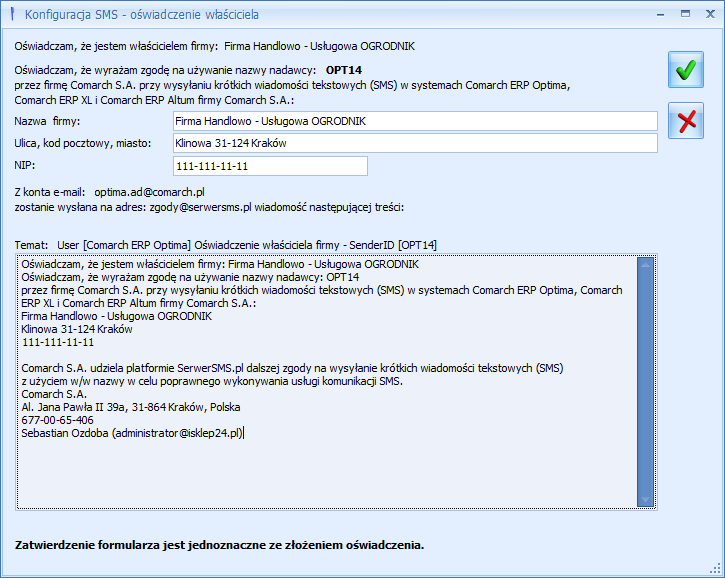Click the bold Zatwierdzenie formularza notice
This screenshot has width=725, height=578.
tap(219, 545)
